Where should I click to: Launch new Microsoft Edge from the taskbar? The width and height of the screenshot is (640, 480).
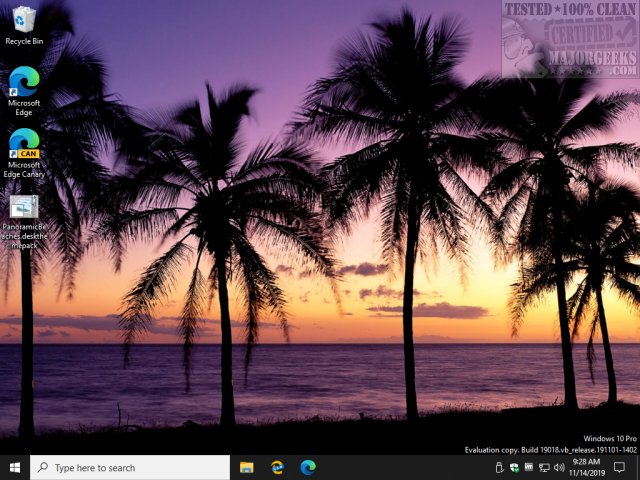(x=308, y=467)
